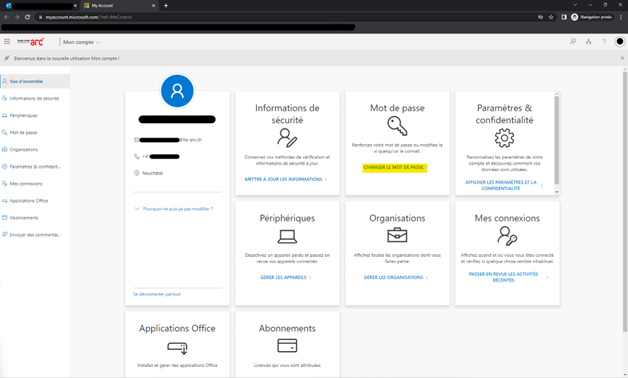Click the tracking protection eye icon
The image size is (628, 378).
pos(540,17)
